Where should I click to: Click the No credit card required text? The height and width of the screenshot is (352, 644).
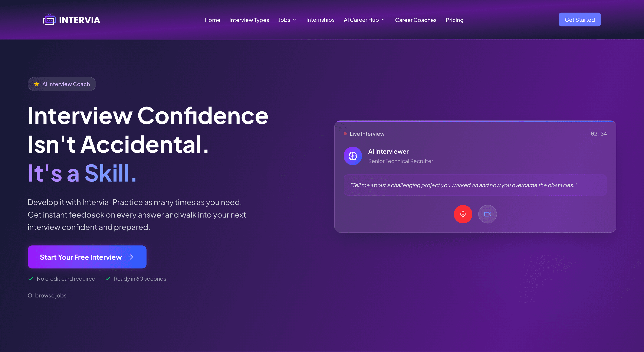[x=66, y=278]
